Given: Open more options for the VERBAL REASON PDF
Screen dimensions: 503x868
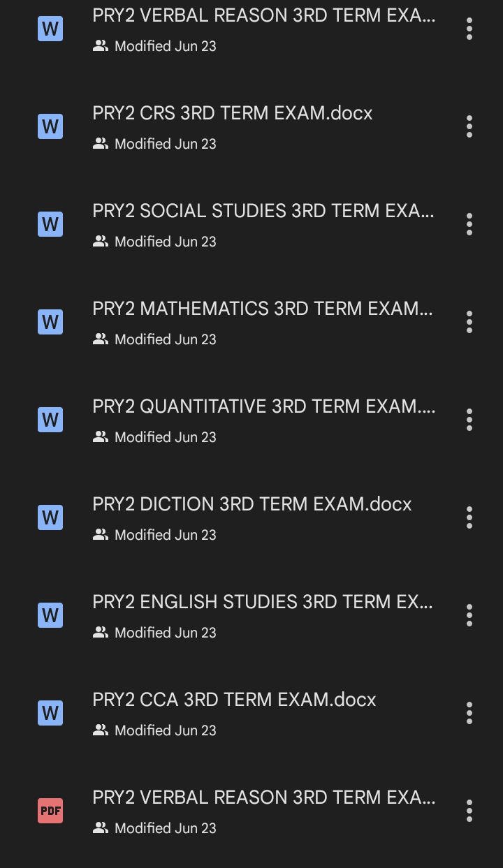Looking at the screenshot, I should (x=469, y=811).
